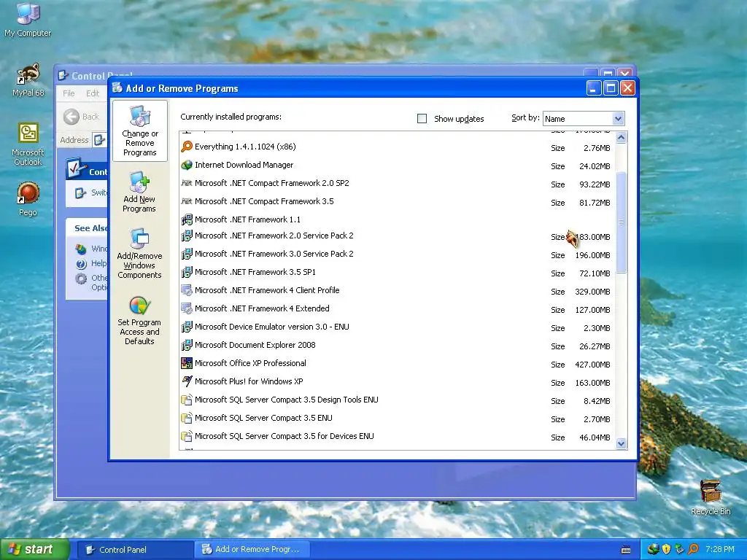This screenshot has height=560, width=747.
Task: Click the Address field icon in Control Panel
Action: click(x=99, y=140)
